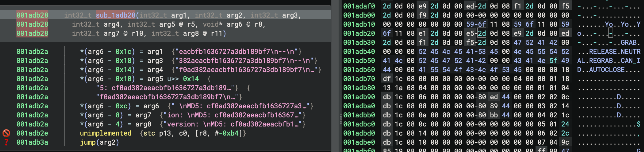The image size is (644, 152).
Task: Click the unimplemented keyword
Action: click(x=106, y=133)
